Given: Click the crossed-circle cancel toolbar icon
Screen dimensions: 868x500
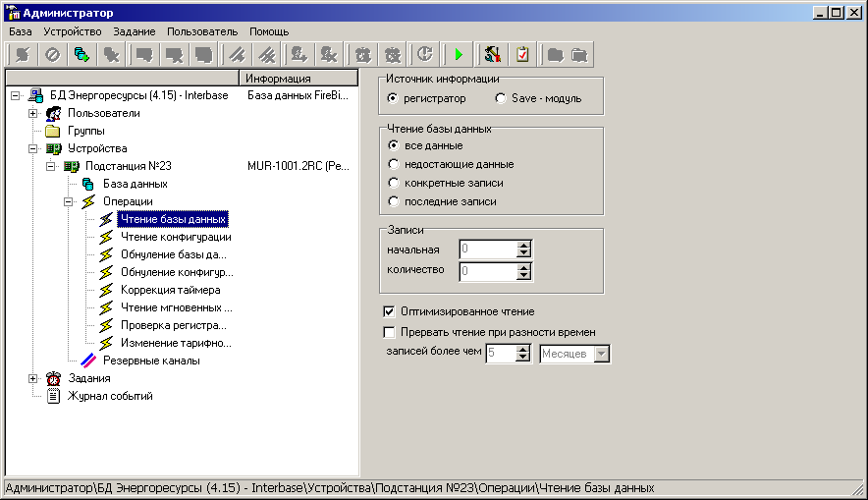Looking at the screenshot, I should click(x=53, y=54).
